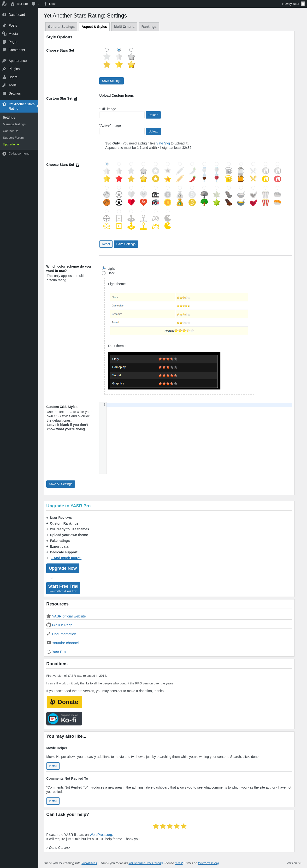
Task: Click Save Settings next to Reset
Action: pos(126,244)
